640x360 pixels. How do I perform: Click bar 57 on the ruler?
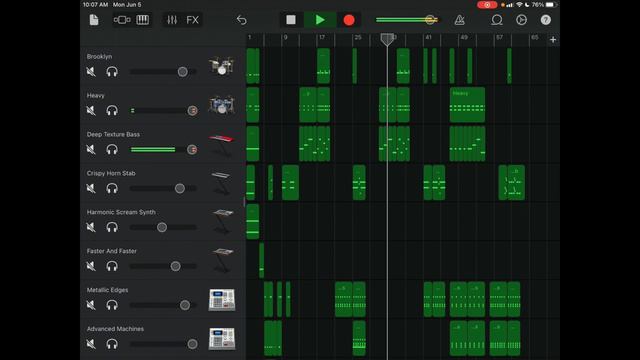(x=499, y=37)
